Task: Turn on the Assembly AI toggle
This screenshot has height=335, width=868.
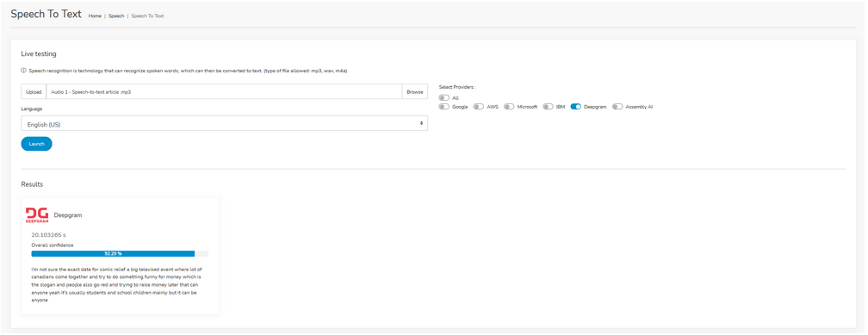Action: pyautogui.click(x=617, y=106)
